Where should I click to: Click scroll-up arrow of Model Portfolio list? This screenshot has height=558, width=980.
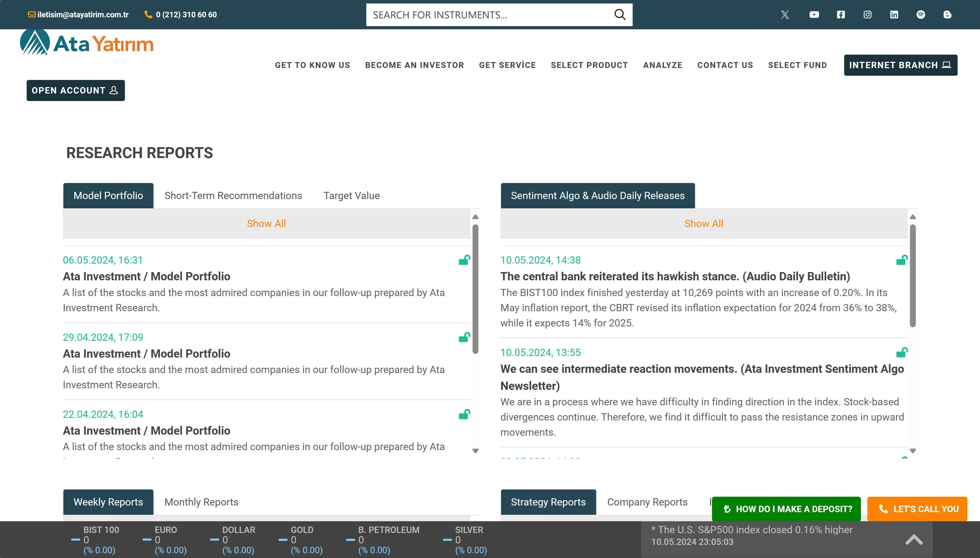point(475,217)
